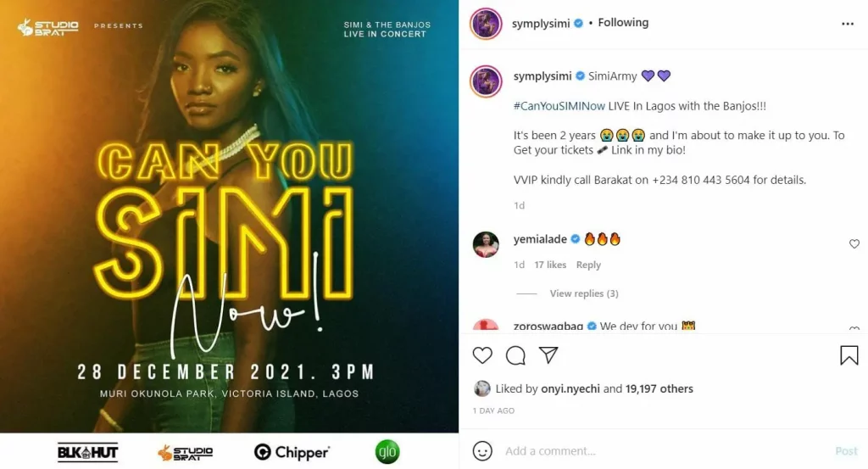Viewport: 868px width, 469px height.
Task: Open the emoji picker smiley icon
Action: click(482, 450)
